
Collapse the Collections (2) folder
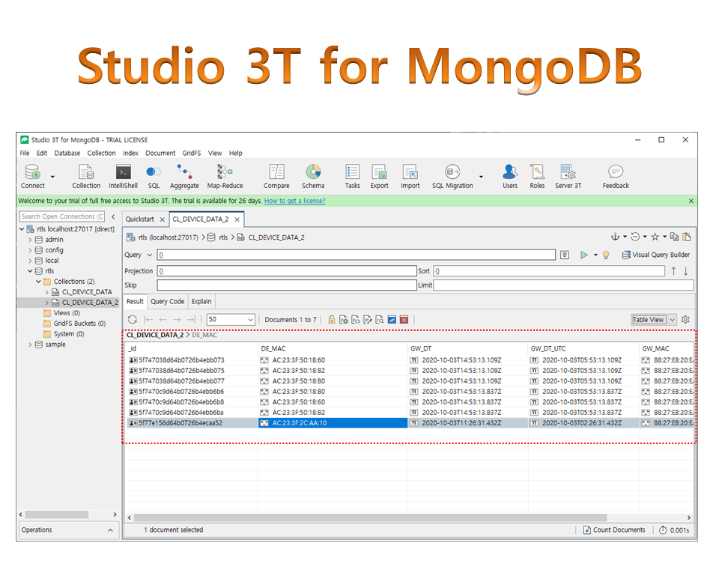pos(38,282)
